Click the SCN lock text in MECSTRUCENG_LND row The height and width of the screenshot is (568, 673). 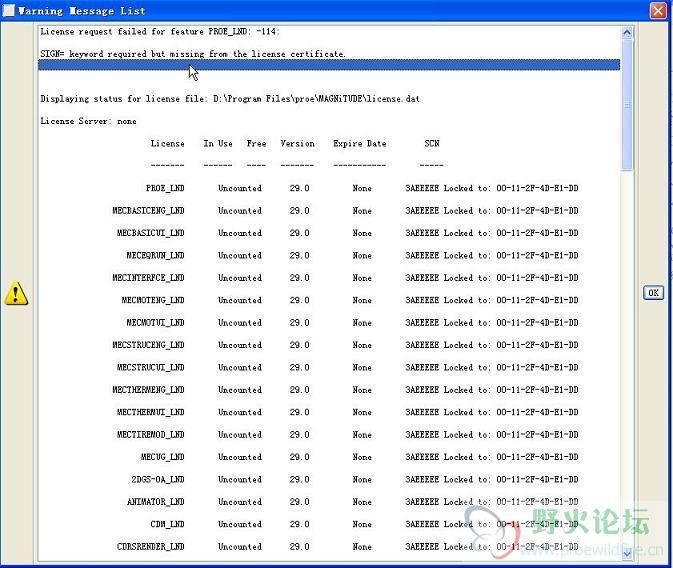[491, 345]
